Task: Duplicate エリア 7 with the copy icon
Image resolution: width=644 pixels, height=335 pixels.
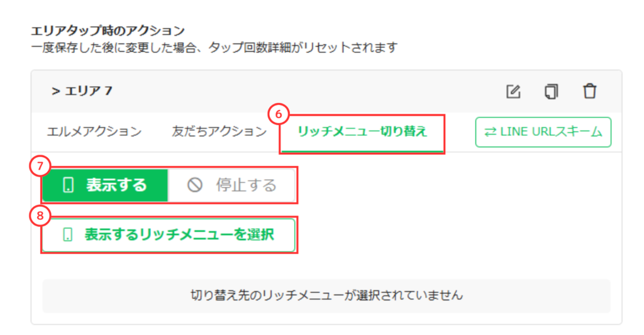Action: point(551,91)
